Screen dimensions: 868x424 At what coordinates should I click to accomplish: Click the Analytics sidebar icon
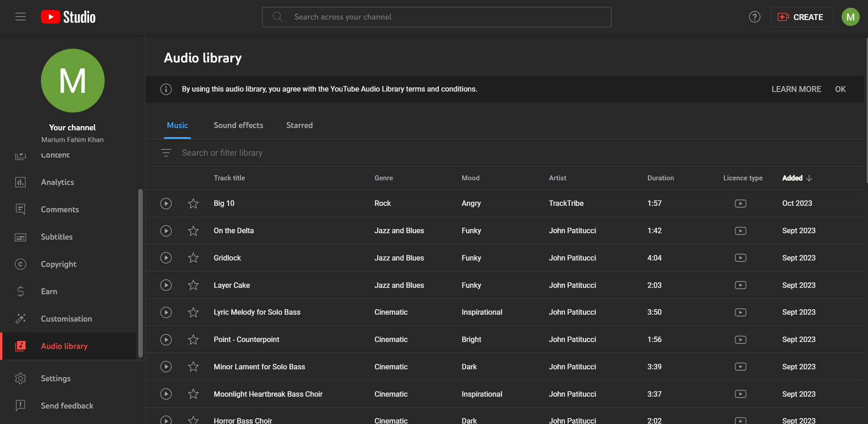pos(20,182)
